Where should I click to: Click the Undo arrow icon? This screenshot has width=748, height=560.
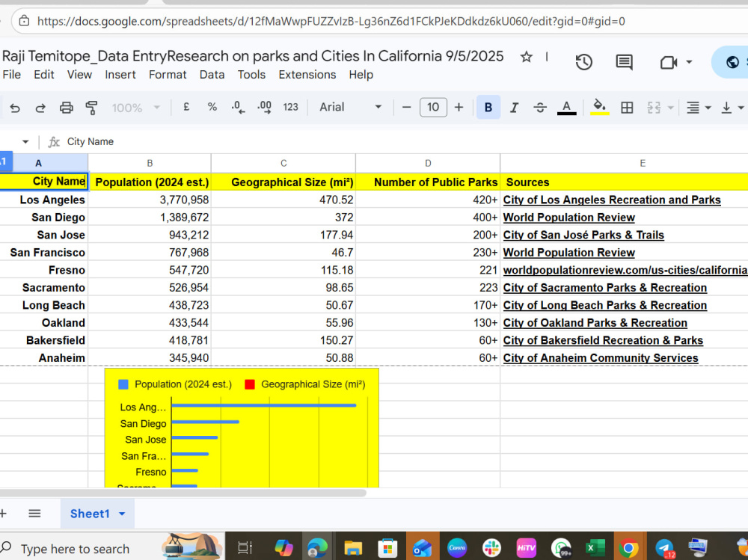(15, 108)
